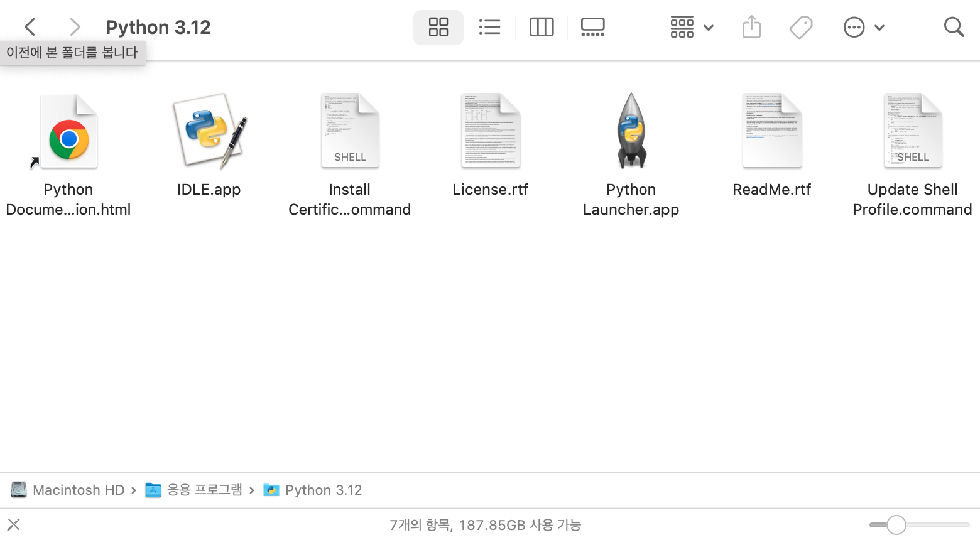
Task: Click the edit tags icon
Action: (x=801, y=27)
